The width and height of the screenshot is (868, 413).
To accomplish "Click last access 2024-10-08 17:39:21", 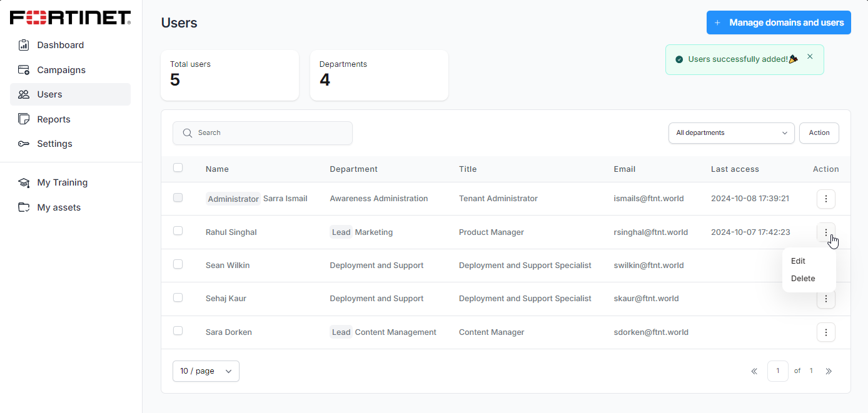I will (x=750, y=199).
